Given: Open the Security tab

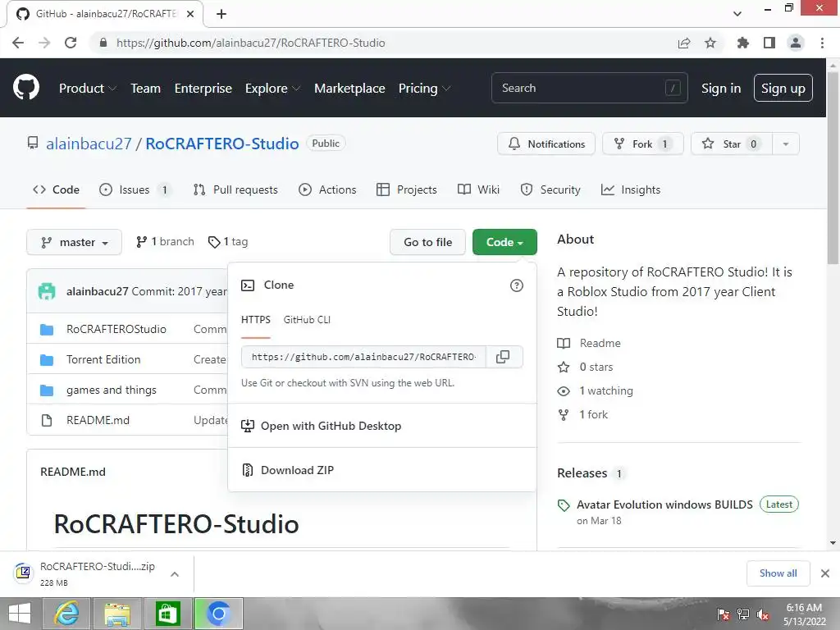Looking at the screenshot, I should point(550,189).
